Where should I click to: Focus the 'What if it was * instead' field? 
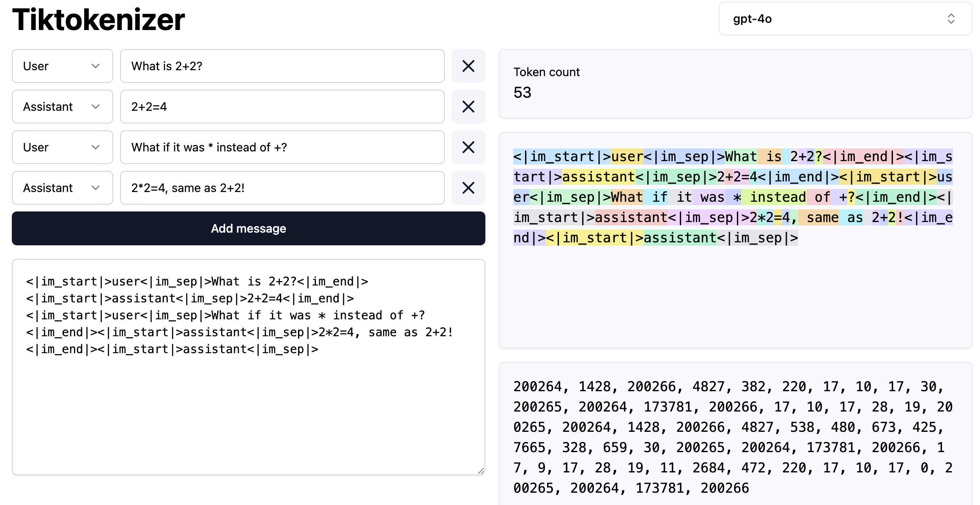[x=282, y=147]
